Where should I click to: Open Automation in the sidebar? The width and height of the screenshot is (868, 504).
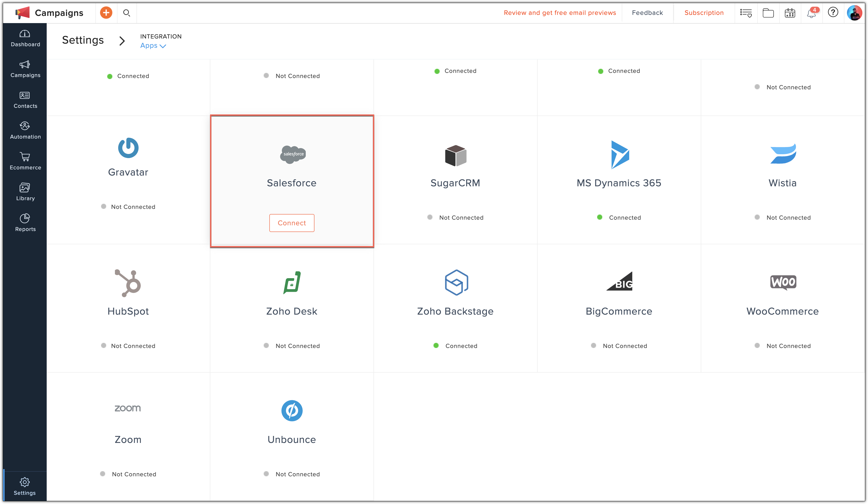point(25,131)
